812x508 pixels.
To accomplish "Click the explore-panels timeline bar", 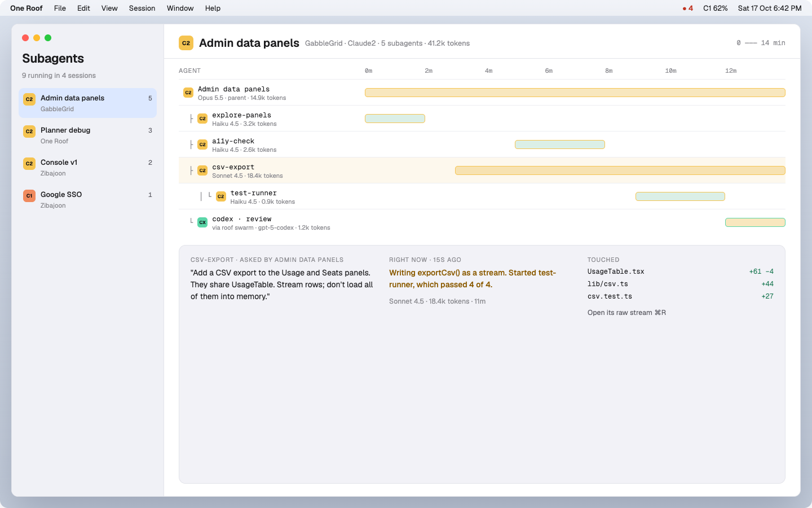I will [395, 119].
